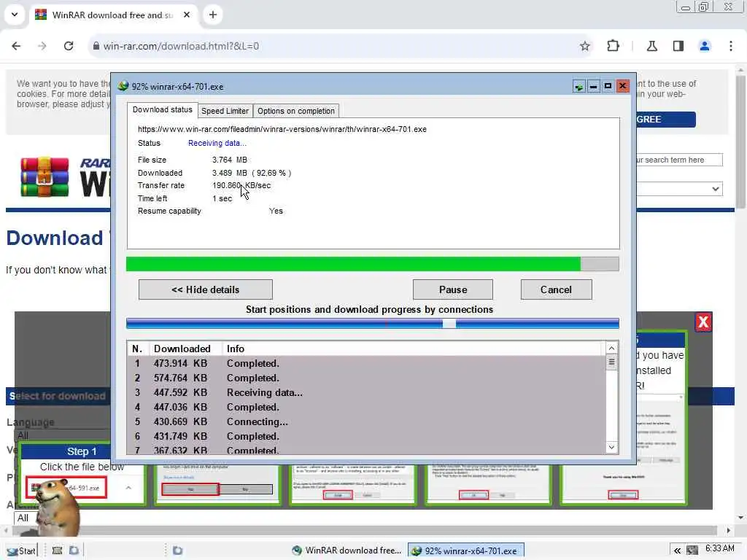Click the Downloaded column header
This screenshot has height=560, width=747.
pos(186,349)
